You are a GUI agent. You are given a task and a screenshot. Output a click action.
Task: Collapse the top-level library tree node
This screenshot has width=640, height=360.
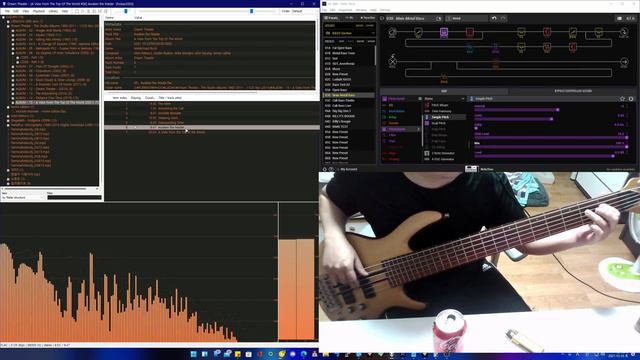tap(4, 18)
